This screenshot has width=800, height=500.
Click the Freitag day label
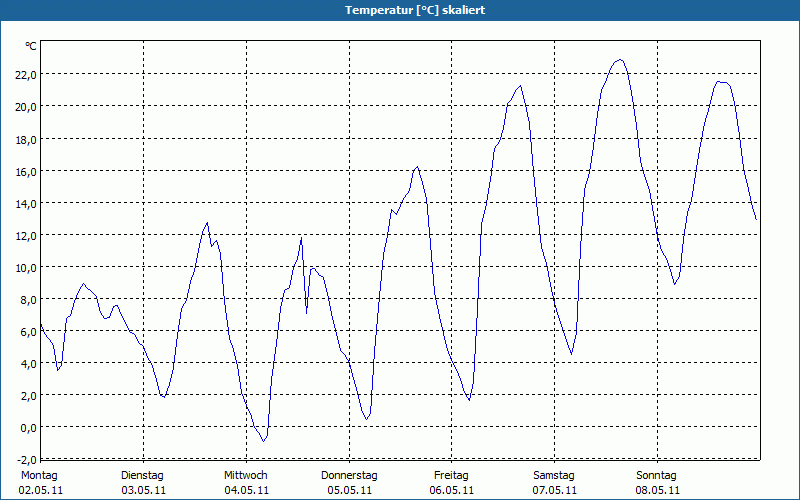[452, 476]
